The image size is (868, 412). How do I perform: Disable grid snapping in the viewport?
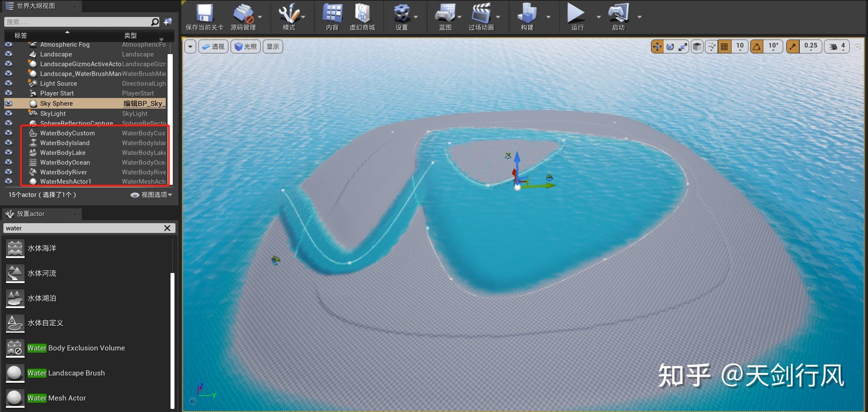point(725,46)
